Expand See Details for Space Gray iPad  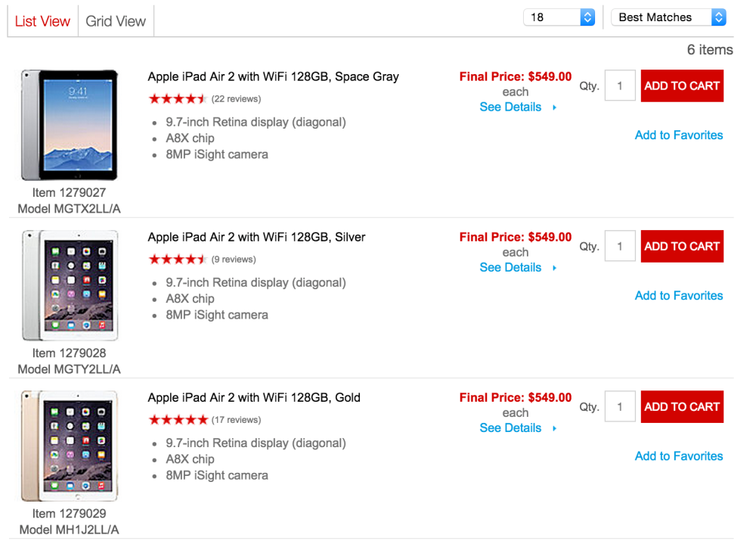(511, 107)
